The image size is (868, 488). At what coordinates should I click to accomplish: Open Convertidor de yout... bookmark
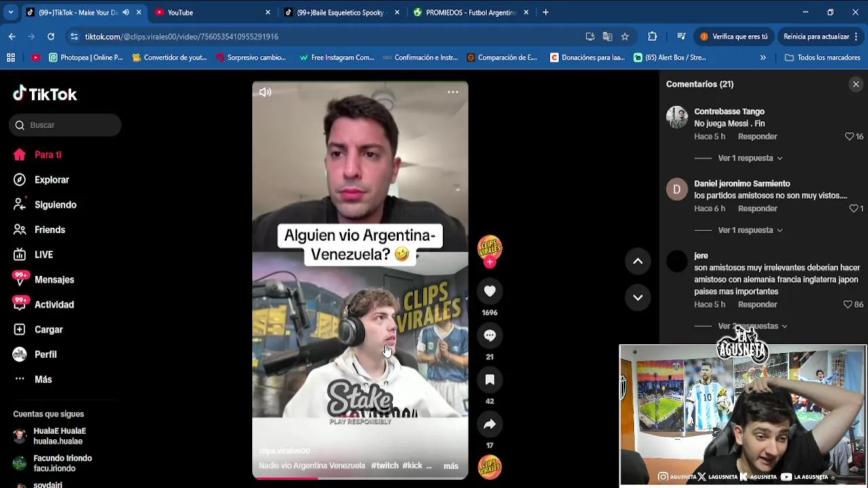[x=169, y=58]
